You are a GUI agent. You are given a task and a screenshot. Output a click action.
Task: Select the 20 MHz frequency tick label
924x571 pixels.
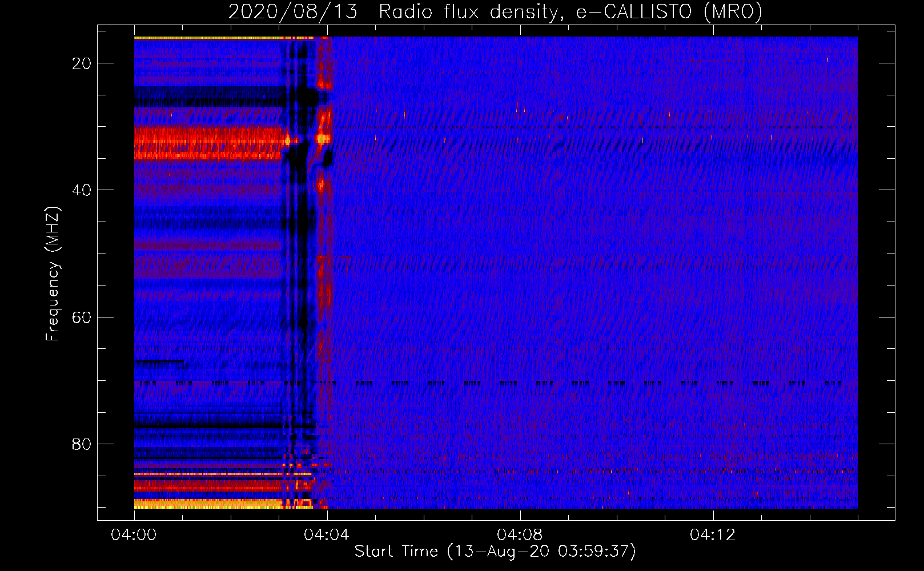(82, 63)
